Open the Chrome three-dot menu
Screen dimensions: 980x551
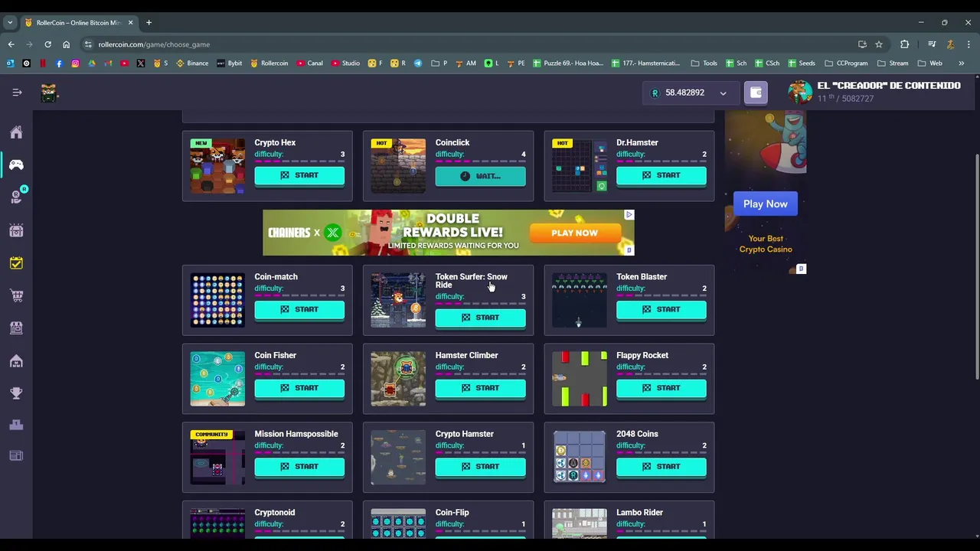point(969,44)
